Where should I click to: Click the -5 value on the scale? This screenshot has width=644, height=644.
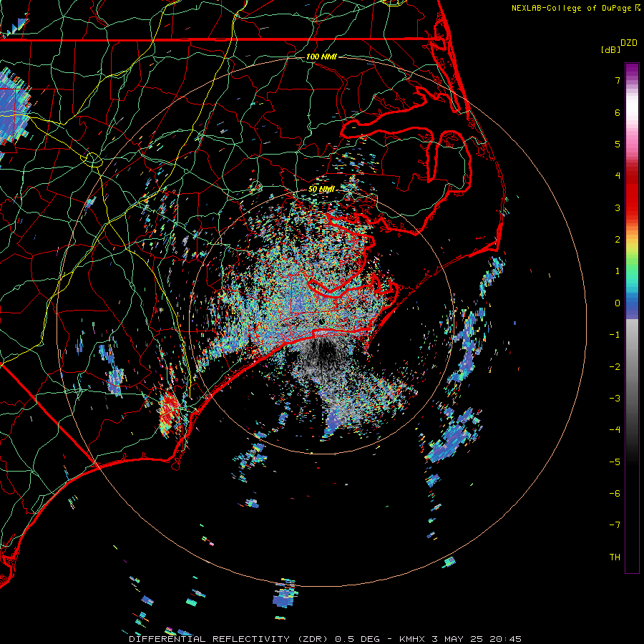click(615, 462)
